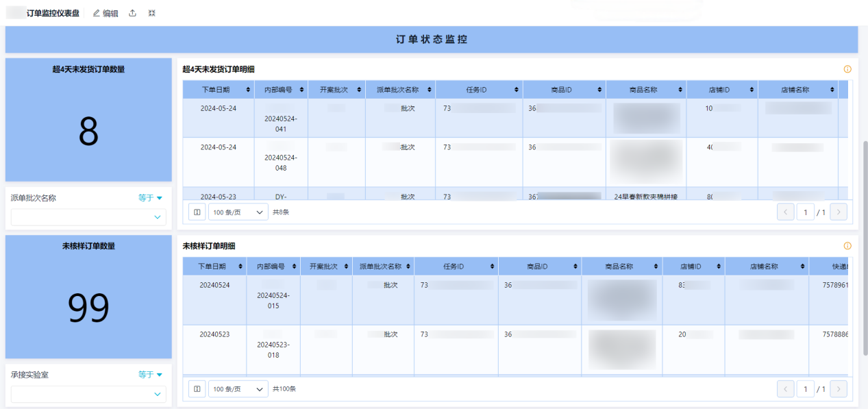The height and width of the screenshot is (409, 868).
Task: Expand the 派单批次名称 value select box
Action: click(88, 218)
